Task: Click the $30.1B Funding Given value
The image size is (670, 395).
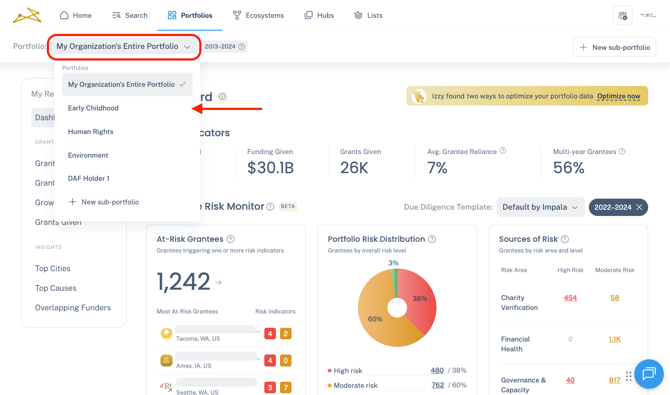Action: (x=270, y=168)
